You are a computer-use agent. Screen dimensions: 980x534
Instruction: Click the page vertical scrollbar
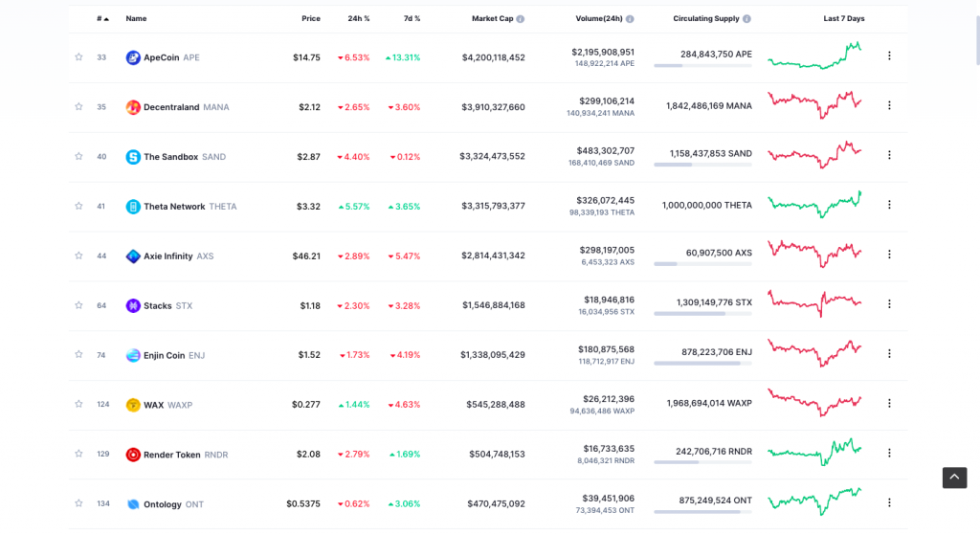[x=977, y=40]
